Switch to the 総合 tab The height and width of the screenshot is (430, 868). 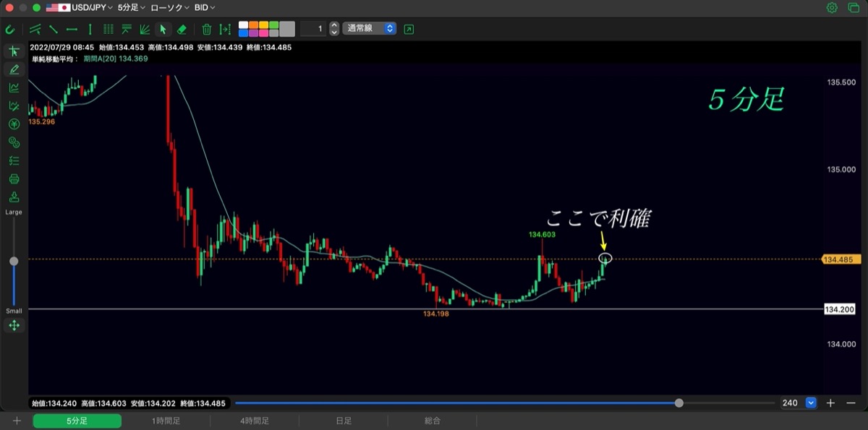[x=433, y=421]
